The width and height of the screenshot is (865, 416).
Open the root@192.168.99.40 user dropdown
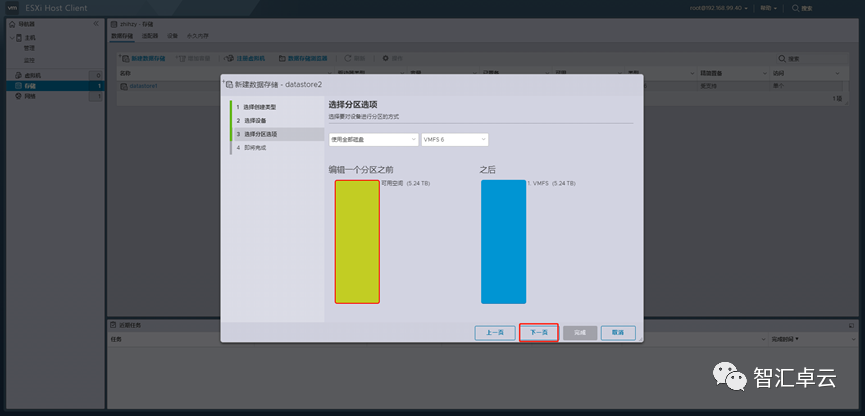(719, 8)
